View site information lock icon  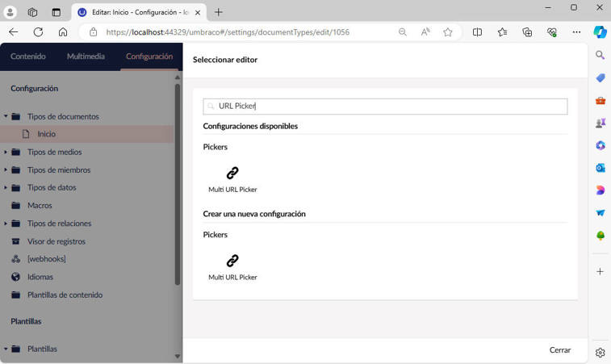[x=93, y=32]
